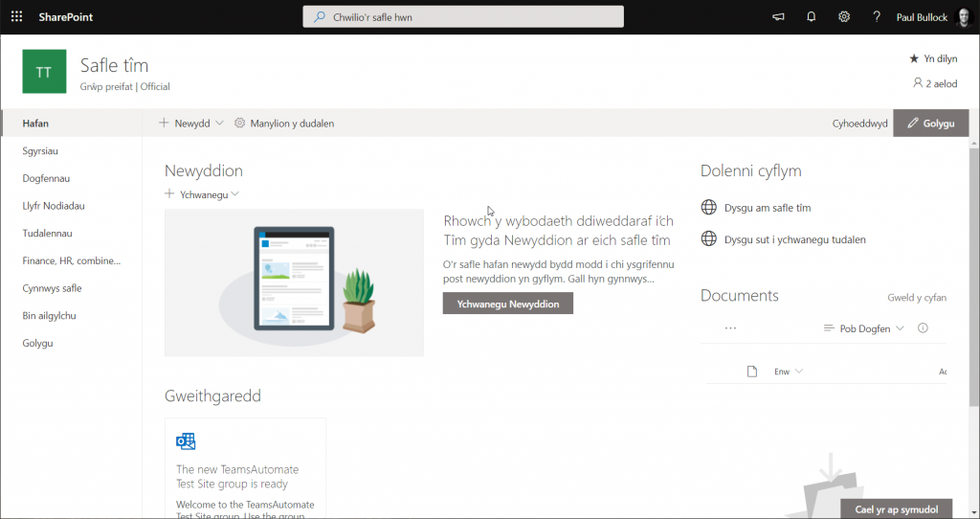Click the info icon in Documents
This screenshot has width=980, height=519.
click(923, 327)
